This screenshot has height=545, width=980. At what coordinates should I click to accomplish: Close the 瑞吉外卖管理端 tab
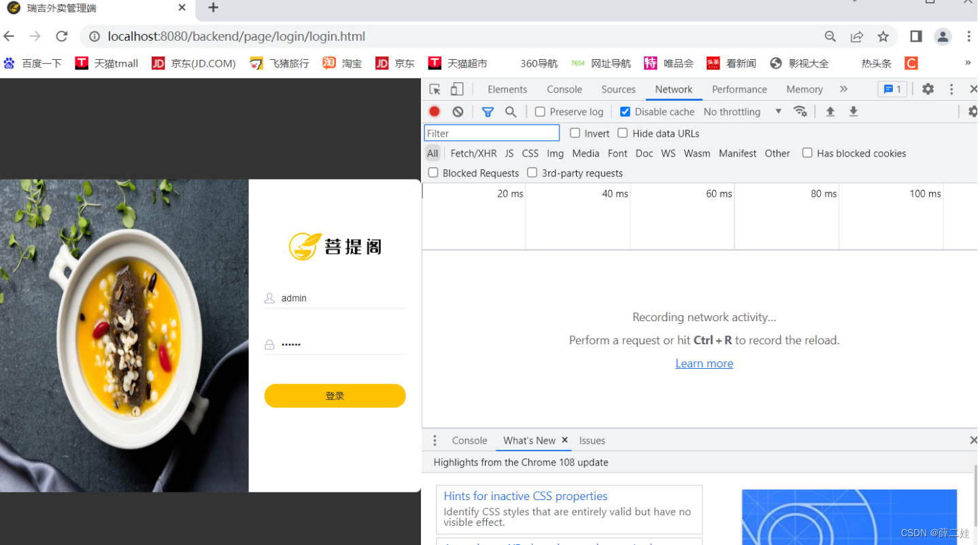pyautogui.click(x=182, y=8)
